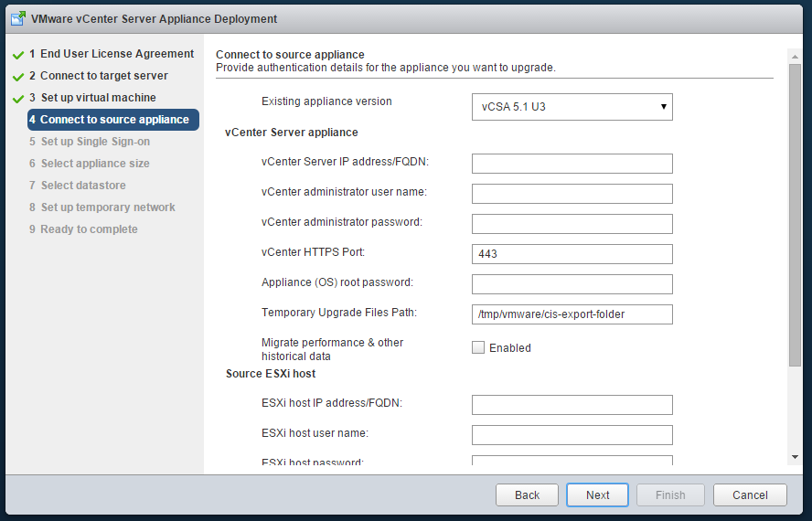Select step 8 Set up temporary network
Image resolution: width=812 pixels, height=521 pixels.
click(102, 207)
